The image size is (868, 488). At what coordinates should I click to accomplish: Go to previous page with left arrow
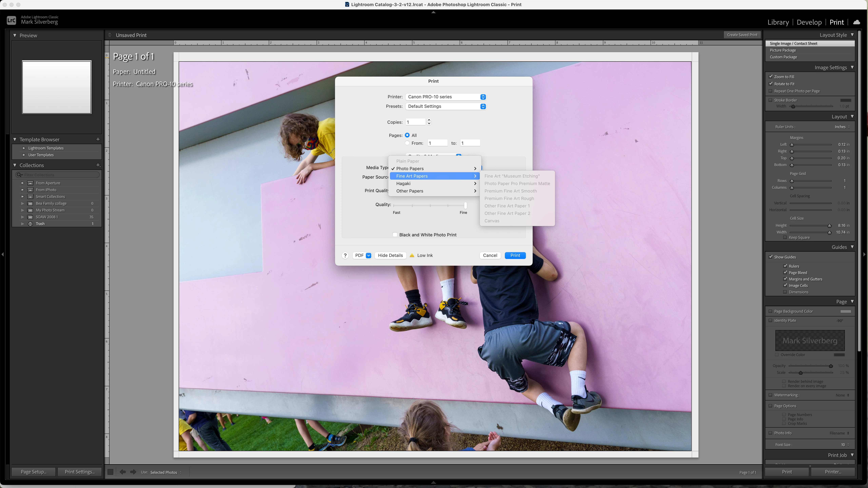tap(123, 472)
